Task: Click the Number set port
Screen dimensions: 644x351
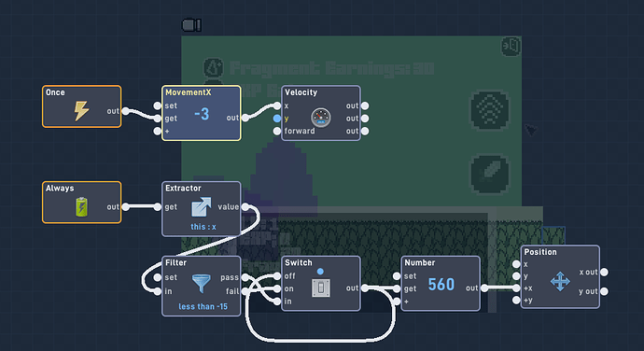Action: click(x=397, y=276)
